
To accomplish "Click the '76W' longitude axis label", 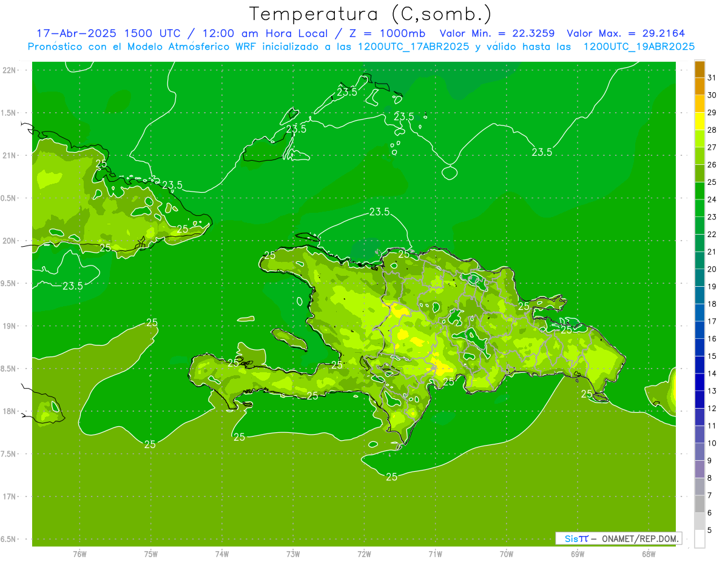I will (79, 554).
